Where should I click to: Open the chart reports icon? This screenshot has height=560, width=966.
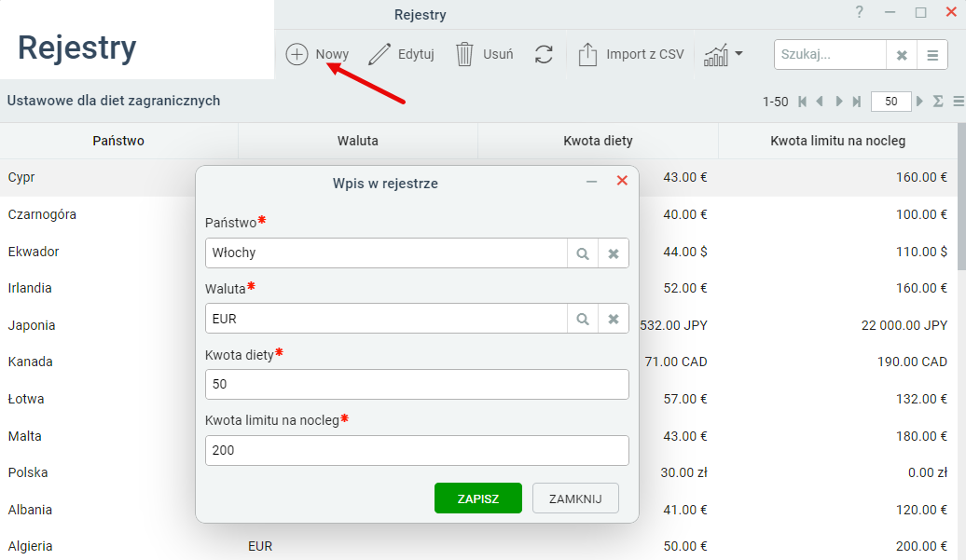(x=716, y=55)
